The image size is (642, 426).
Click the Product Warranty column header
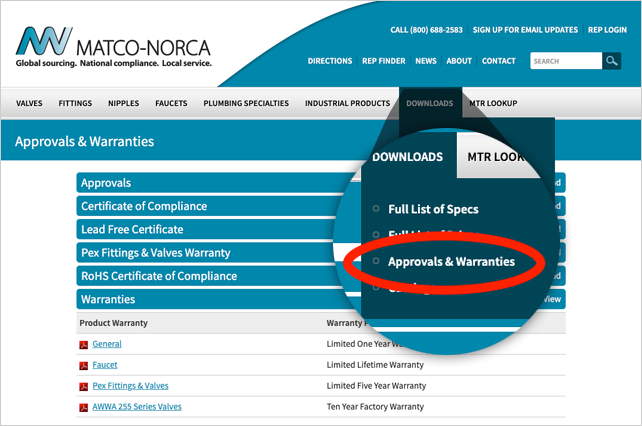click(x=113, y=323)
